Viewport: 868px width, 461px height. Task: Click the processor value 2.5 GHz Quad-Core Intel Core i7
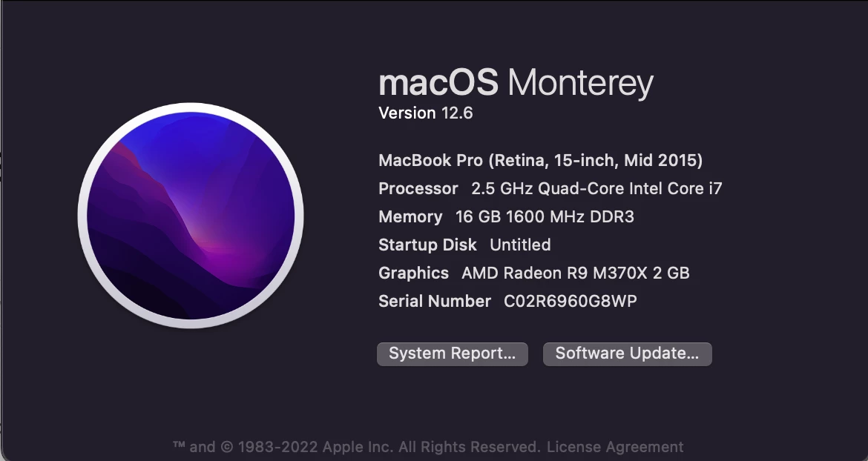[x=596, y=188]
